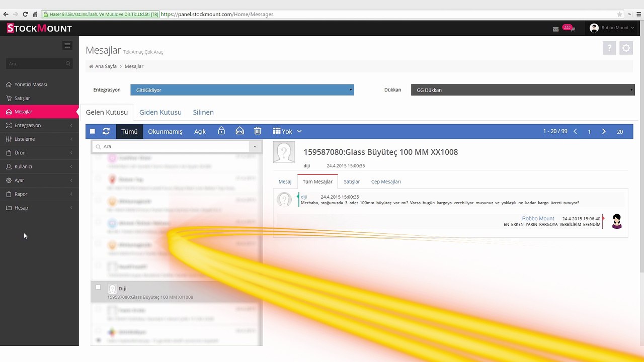The image size is (644, 362).
Task: Open Yönetici Masası in sidebar
Action: (39, 84)
